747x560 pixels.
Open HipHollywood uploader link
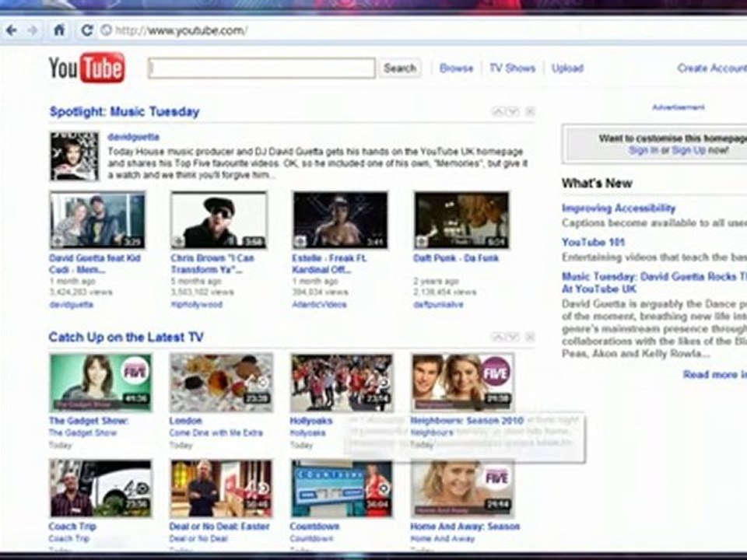pyautogui.click(x=197, y=304)
